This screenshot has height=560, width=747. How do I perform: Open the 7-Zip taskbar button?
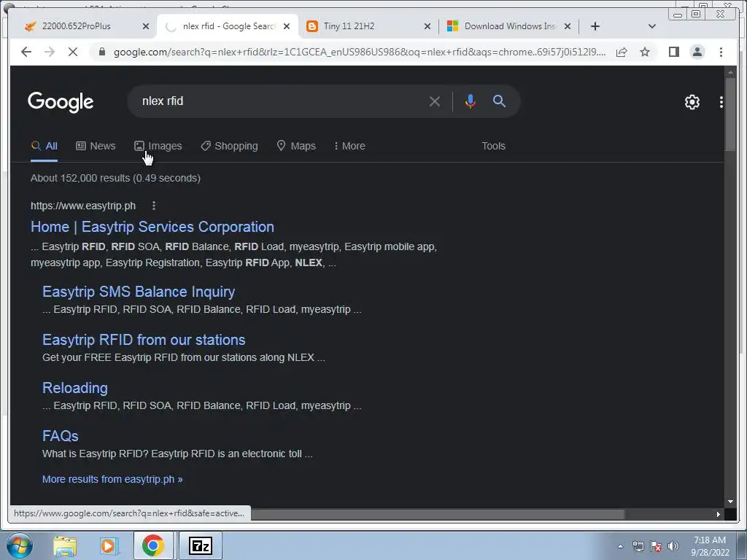point(201,546)
